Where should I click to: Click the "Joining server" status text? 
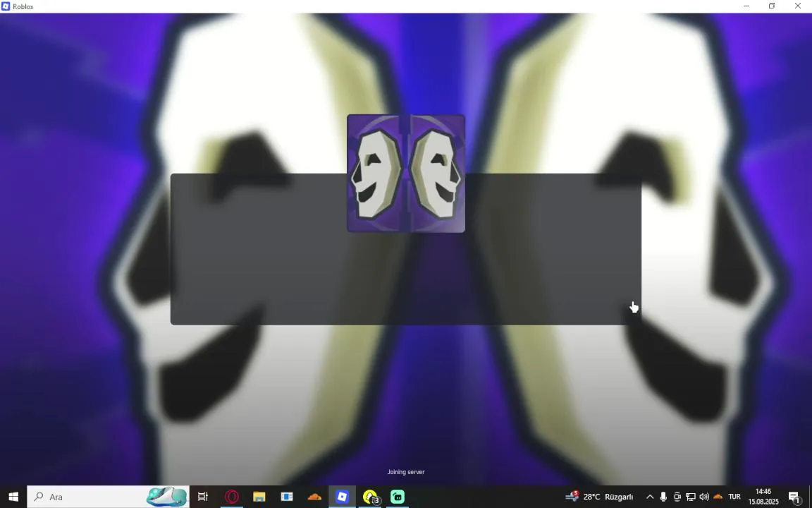pos(406,472)
